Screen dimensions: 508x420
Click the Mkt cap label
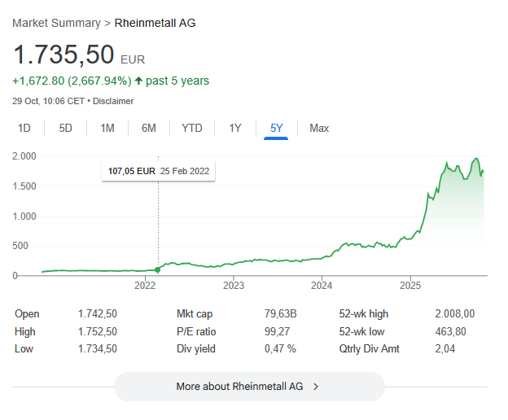[195, 314]
